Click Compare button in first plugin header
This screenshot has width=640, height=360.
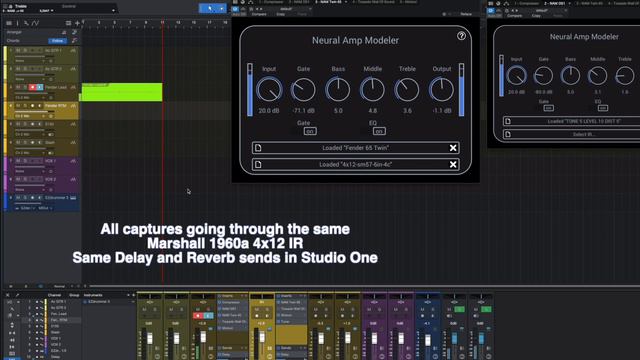259,14
